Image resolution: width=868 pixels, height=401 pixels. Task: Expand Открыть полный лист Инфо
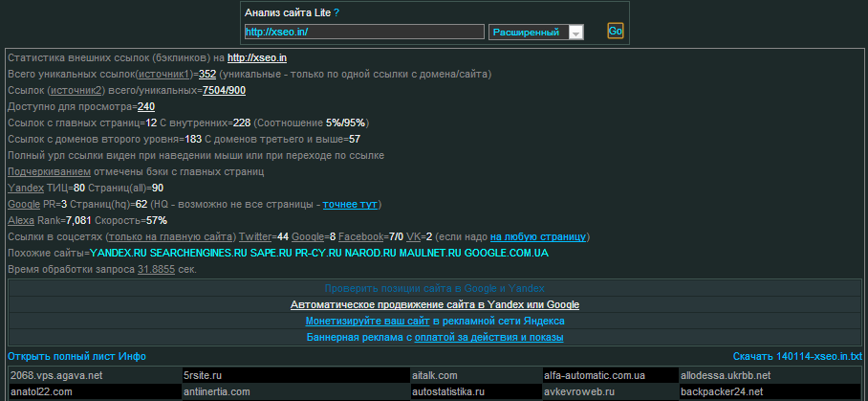pyautogui.click(x=76, y=356)
